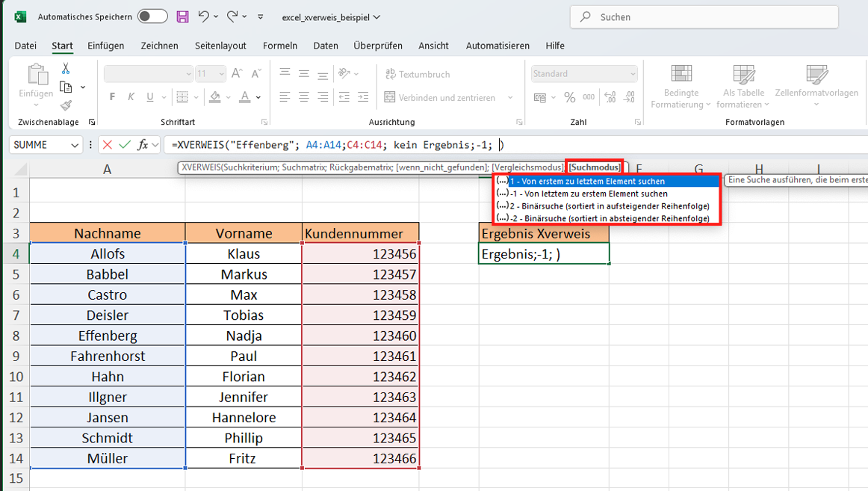Click the Borders grid icon
Screen dimensions: 868x491
[182, 97]
